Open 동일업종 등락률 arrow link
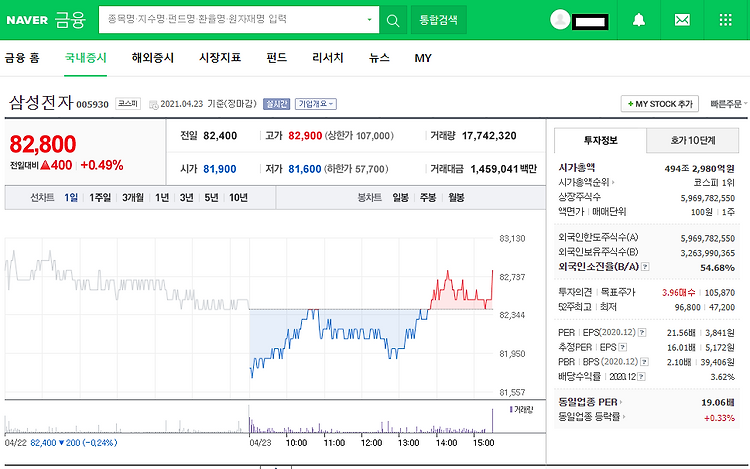 624,417
